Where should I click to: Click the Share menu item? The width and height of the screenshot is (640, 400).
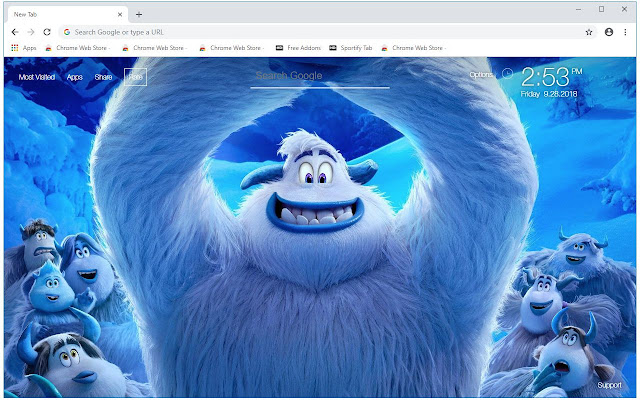103,77
